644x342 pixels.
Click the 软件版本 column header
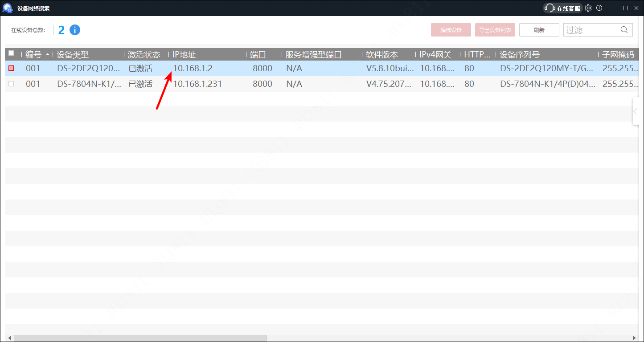click(382, 55)
